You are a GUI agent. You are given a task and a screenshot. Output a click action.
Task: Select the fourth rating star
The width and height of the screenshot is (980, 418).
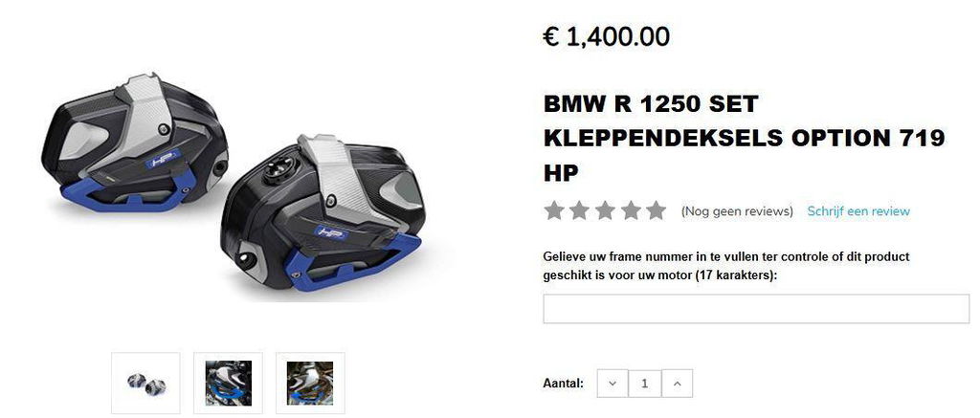click(631, 210)
